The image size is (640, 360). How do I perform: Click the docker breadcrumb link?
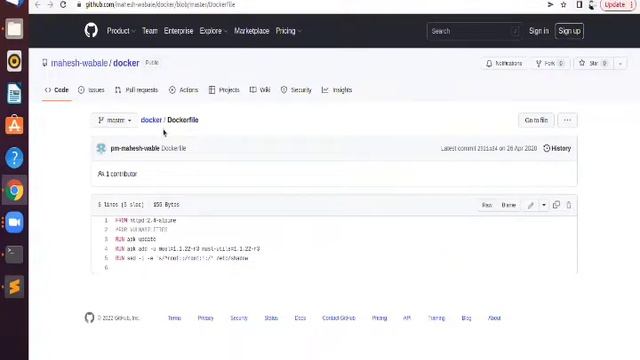pos(151,120)
